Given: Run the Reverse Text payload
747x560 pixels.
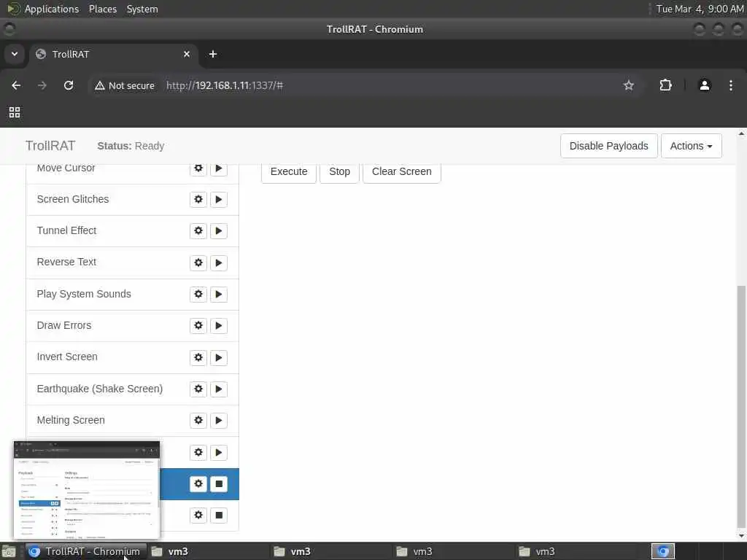Looking at the screenshot, I should coord(219,262).
